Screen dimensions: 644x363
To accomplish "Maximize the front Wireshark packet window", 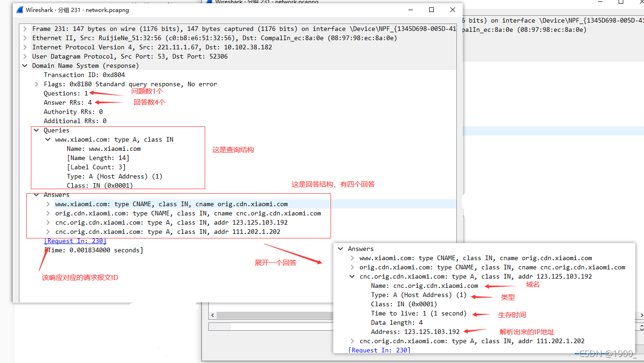I will click(431, 10).
